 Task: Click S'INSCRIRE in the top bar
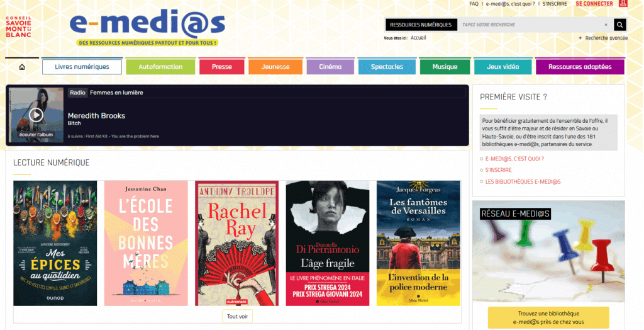[555, 4]
